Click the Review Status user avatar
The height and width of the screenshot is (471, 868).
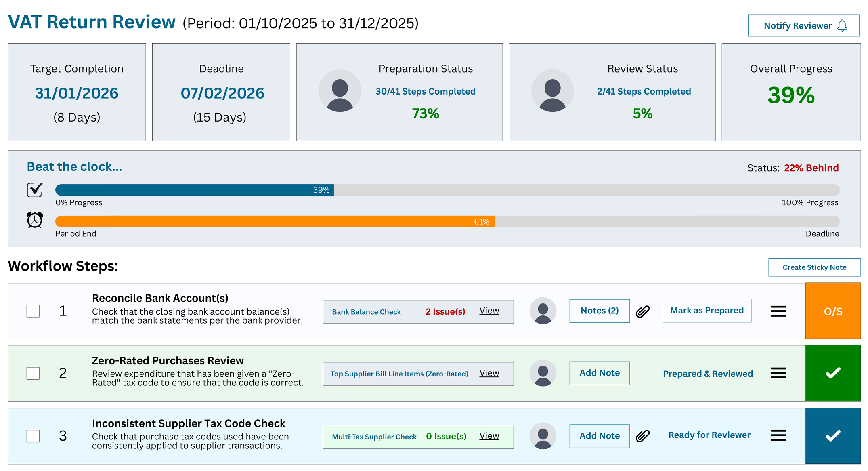tap(552, 91)
